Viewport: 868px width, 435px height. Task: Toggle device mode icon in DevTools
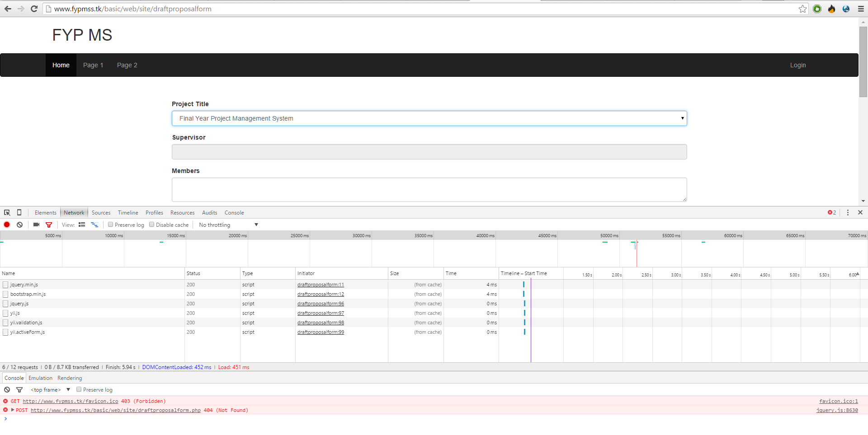coord(19,212)
